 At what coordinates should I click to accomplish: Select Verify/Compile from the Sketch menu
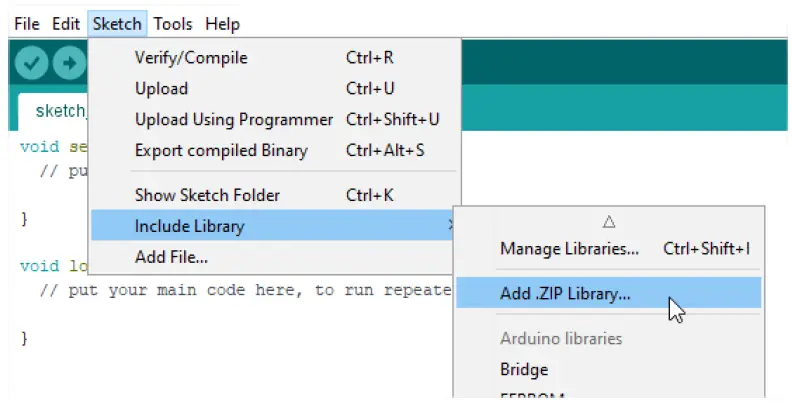coord(191,58)
